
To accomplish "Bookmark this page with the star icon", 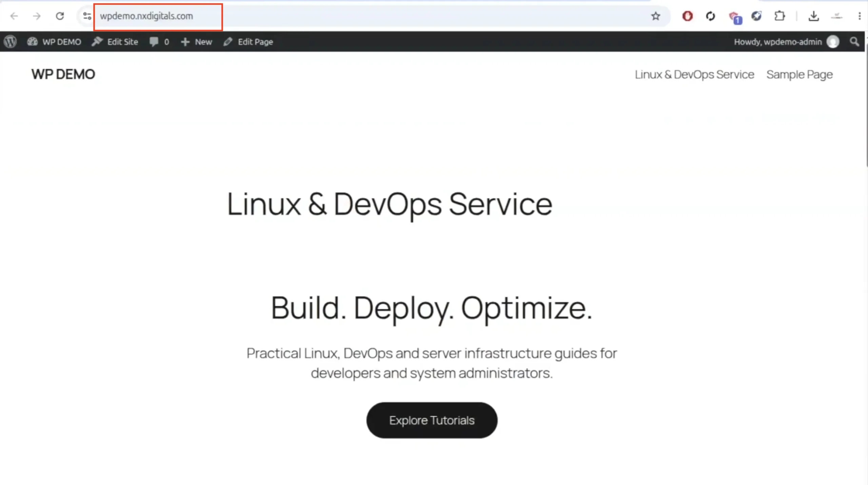I will [x=655, y=16].
